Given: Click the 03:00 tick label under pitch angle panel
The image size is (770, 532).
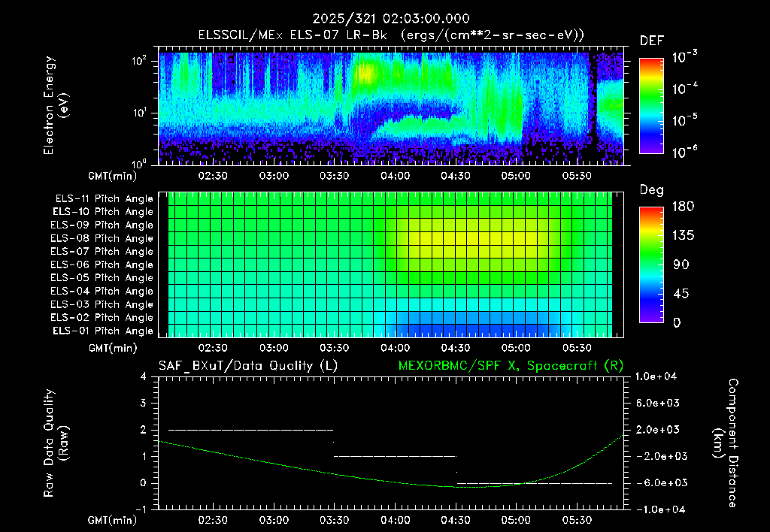Looking at the screenshot, I should (x=274, y=348).
